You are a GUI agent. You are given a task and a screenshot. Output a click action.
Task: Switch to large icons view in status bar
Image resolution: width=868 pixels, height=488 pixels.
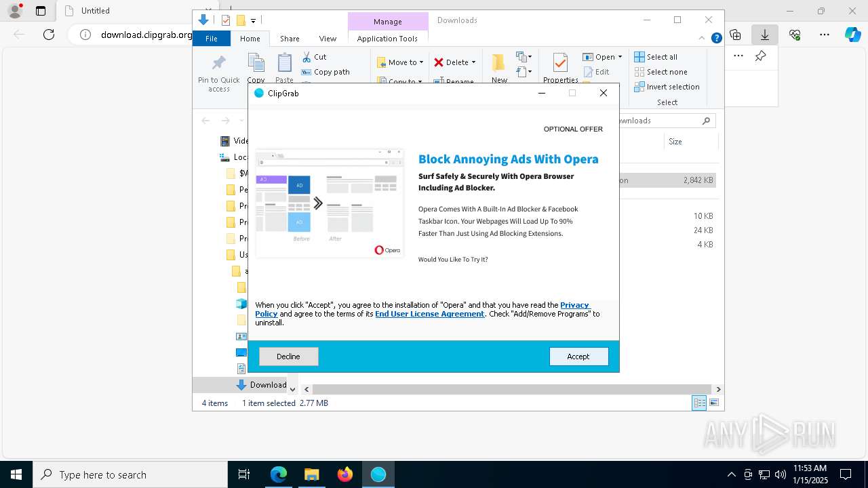pos(714,403)
